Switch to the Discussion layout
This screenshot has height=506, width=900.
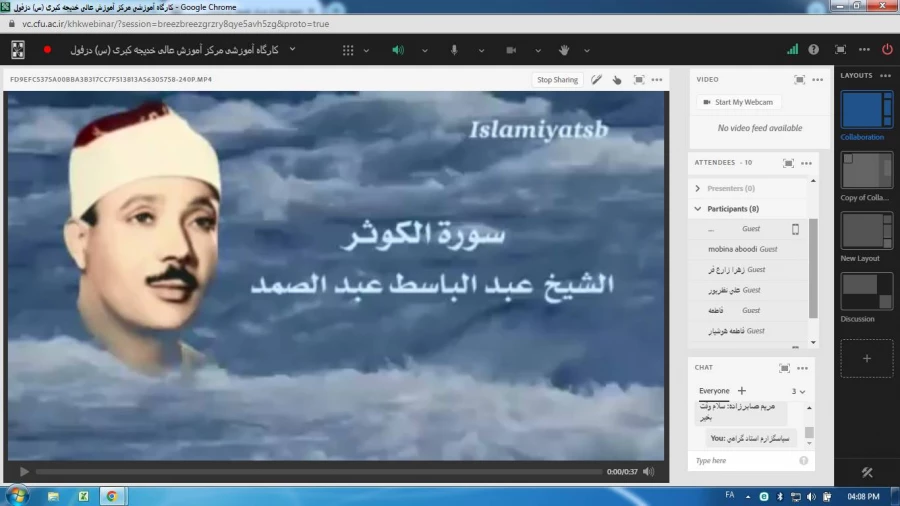click(x=866, y=291)
